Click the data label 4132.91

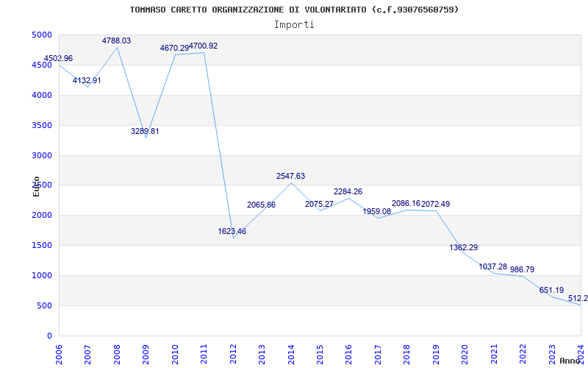[x=87, y=80]
